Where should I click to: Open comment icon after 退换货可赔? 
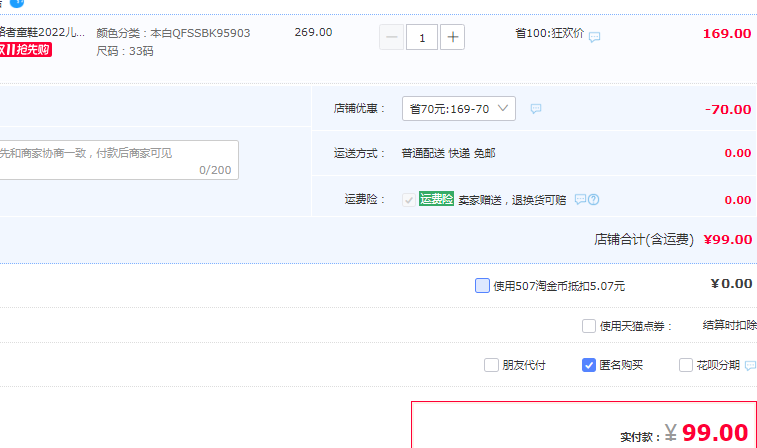pos(580,199)
